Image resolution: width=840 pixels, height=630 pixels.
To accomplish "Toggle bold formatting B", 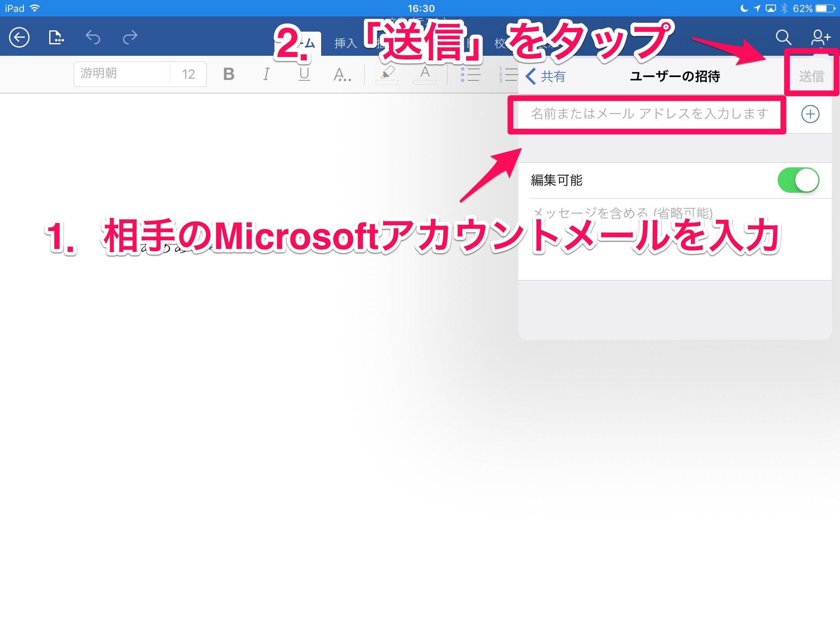I will (229, 74).
